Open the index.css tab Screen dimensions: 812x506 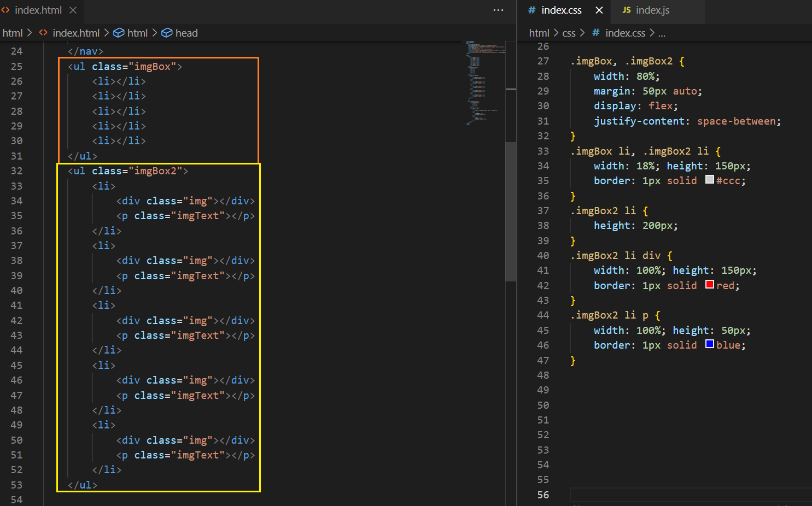point(562,10)
